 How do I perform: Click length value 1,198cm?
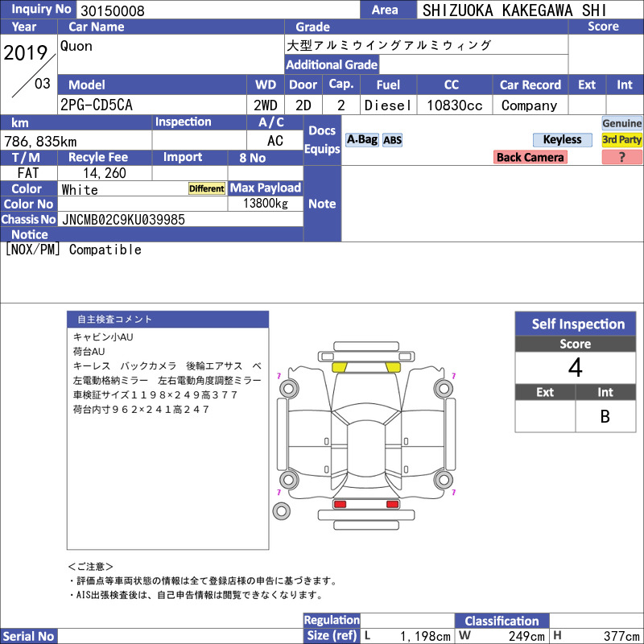click(x=425, y=637)
